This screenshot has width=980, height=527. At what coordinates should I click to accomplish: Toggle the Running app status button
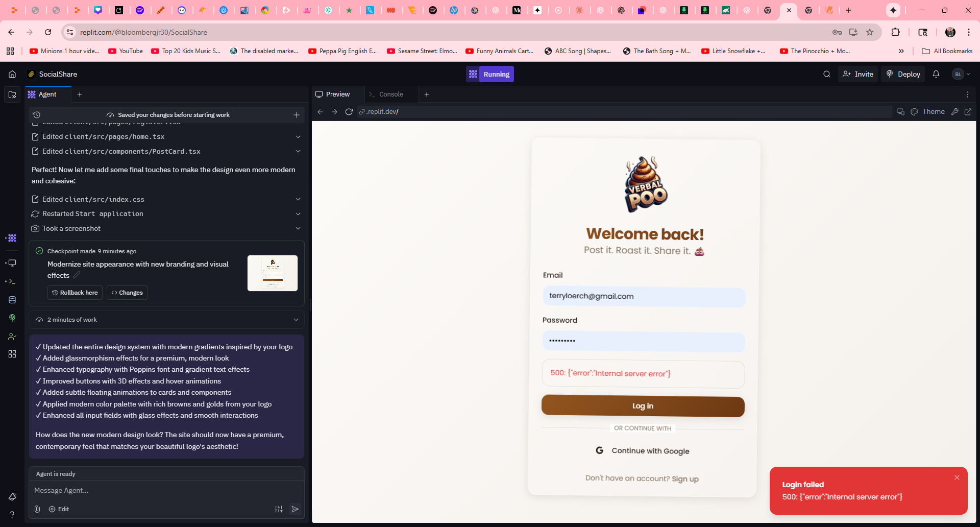pos(490,74)
